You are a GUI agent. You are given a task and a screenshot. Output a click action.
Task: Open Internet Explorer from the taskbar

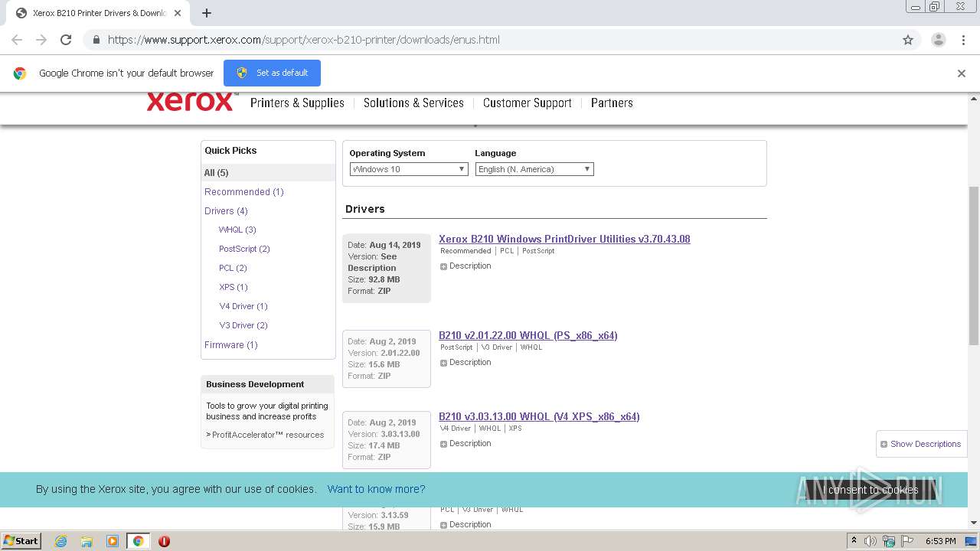tap(61, 541)
